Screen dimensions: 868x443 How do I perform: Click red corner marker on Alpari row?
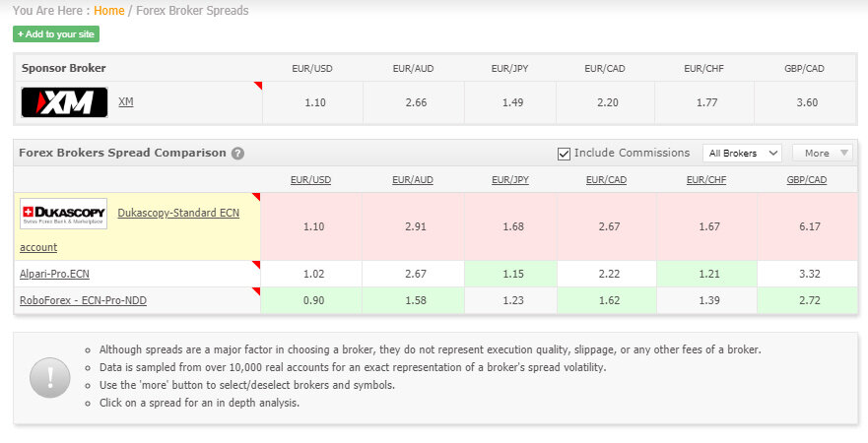coord(256,265)
